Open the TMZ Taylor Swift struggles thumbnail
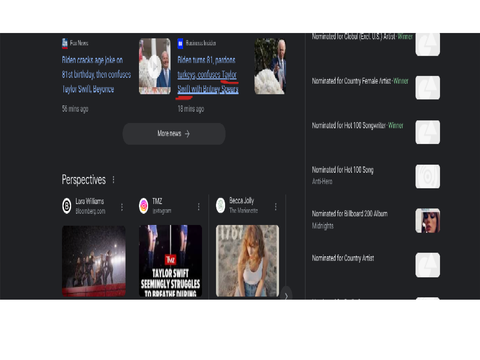This screenshot has height=360, width=480. (170, 261)
